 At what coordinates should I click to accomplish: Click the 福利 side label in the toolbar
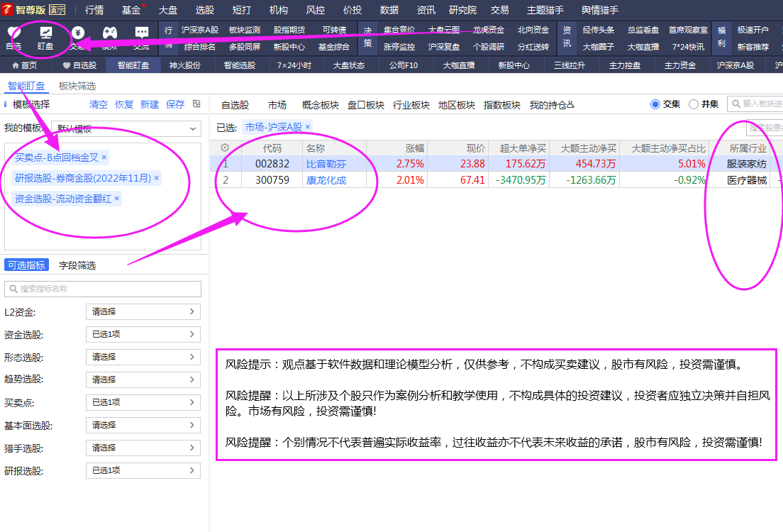click(721, 37)
